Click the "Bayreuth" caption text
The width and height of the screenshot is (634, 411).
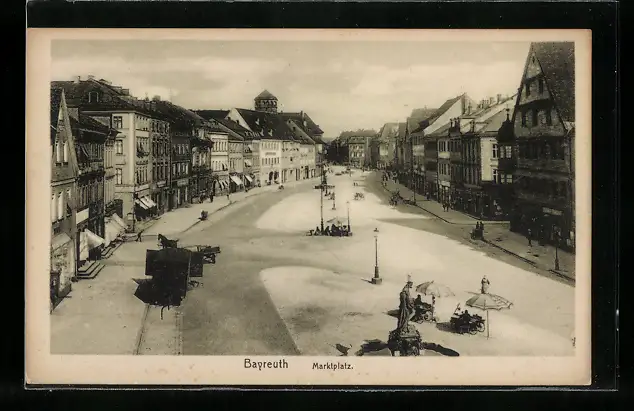(265, 364)
